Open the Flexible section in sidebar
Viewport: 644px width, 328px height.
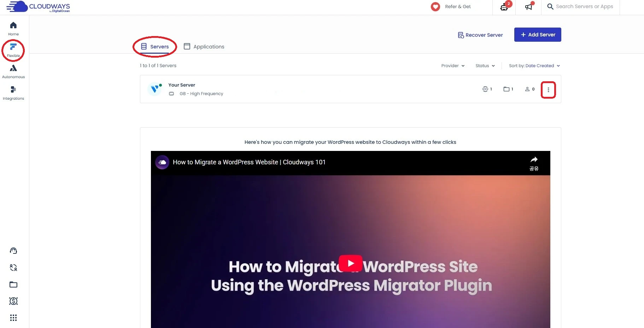click(13, 50)
